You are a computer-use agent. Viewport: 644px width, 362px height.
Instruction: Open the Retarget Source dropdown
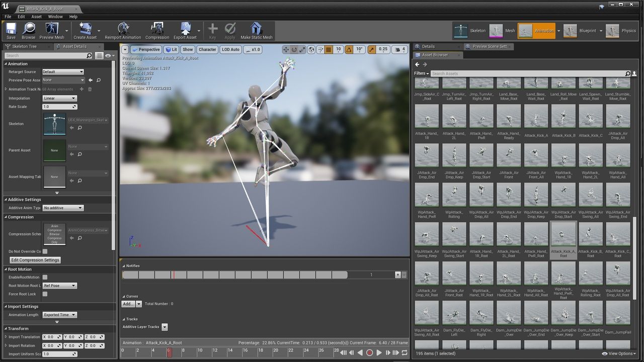point(63,72)
